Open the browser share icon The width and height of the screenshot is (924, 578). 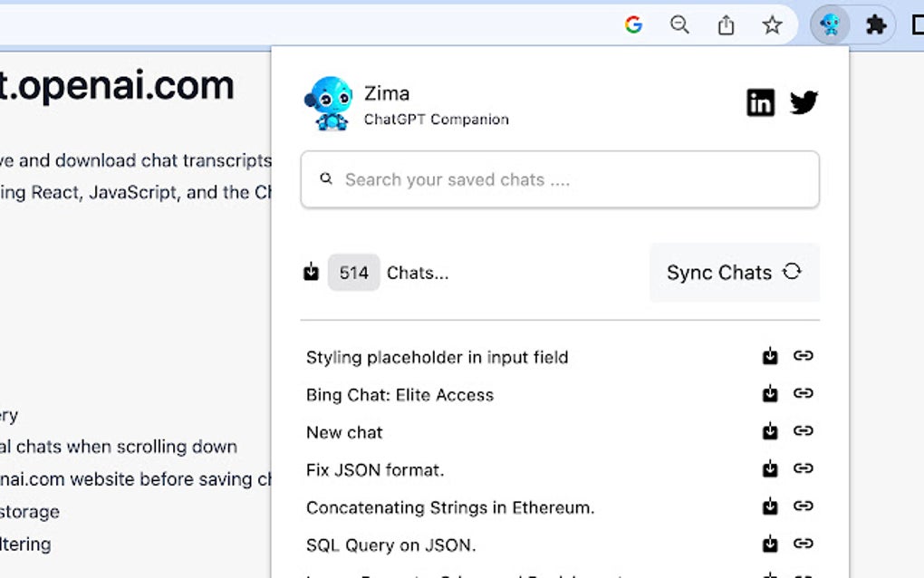725,24
